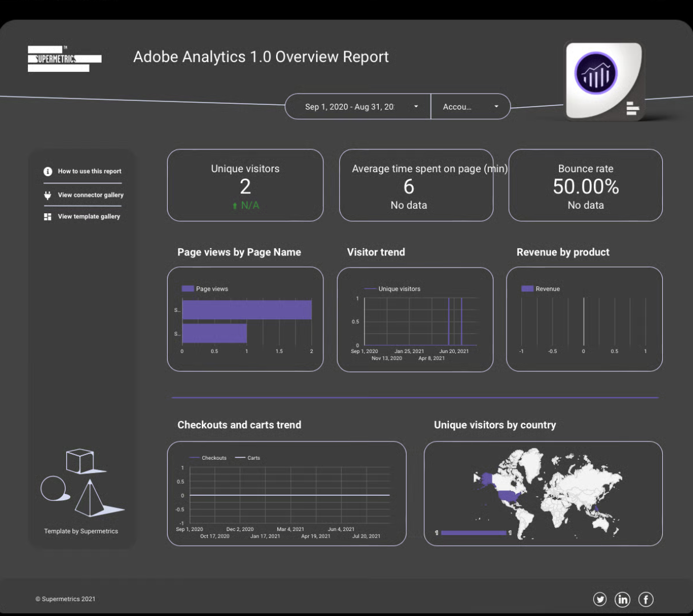This screenshot has width=693, height=616.
Task: Expand the Account selector dropdown arrow
Action: point(496,107)
